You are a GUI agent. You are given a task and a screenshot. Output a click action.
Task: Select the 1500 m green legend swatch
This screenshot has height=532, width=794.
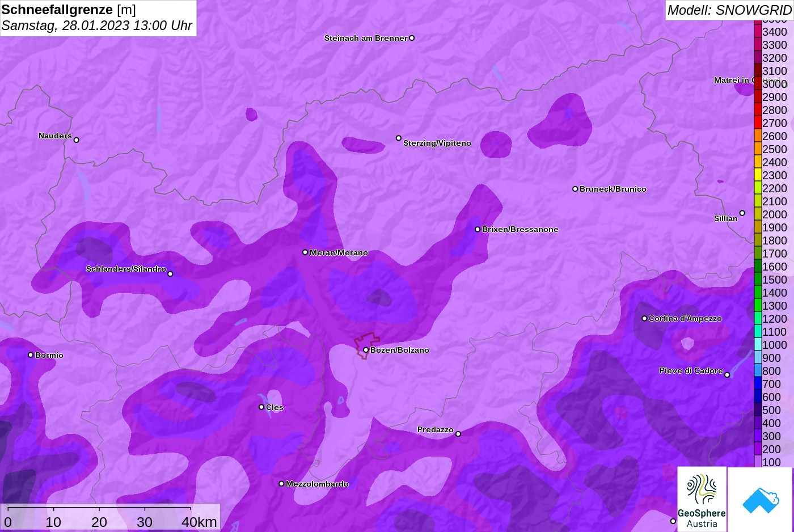pos(758,279)
